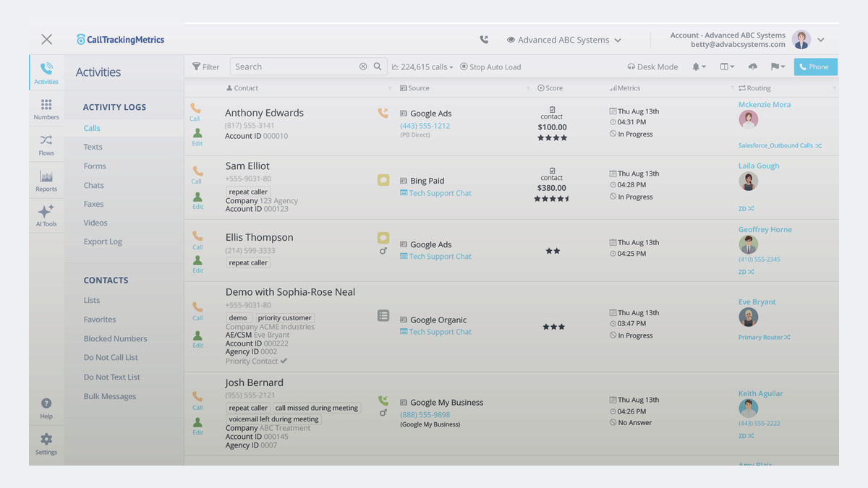Click the phone icon in top header

point(484,40)
